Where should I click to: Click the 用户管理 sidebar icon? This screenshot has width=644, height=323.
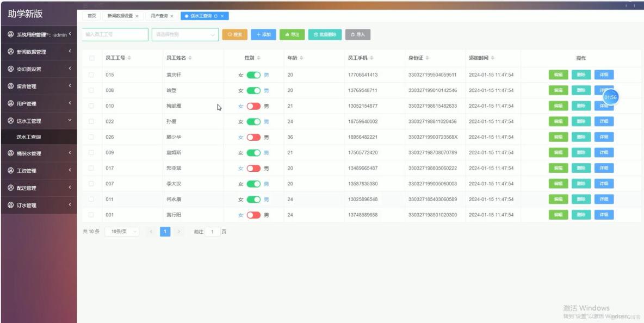[x=10, y=104]
